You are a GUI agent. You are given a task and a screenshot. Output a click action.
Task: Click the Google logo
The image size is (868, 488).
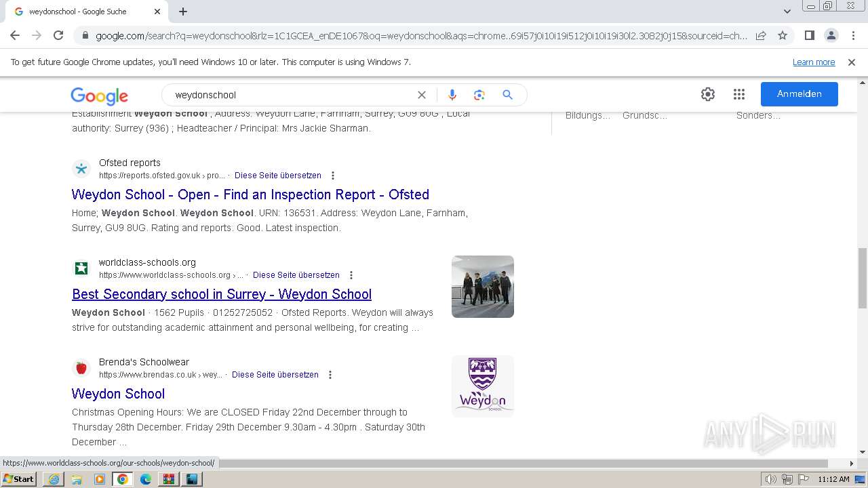[99, 96]
